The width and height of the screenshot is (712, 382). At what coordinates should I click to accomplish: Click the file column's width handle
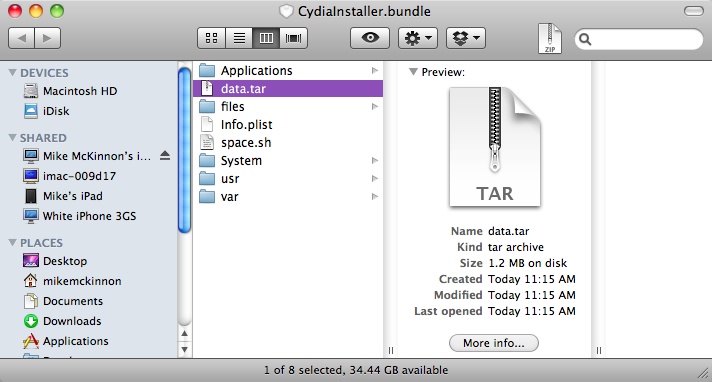click(391, 350)
